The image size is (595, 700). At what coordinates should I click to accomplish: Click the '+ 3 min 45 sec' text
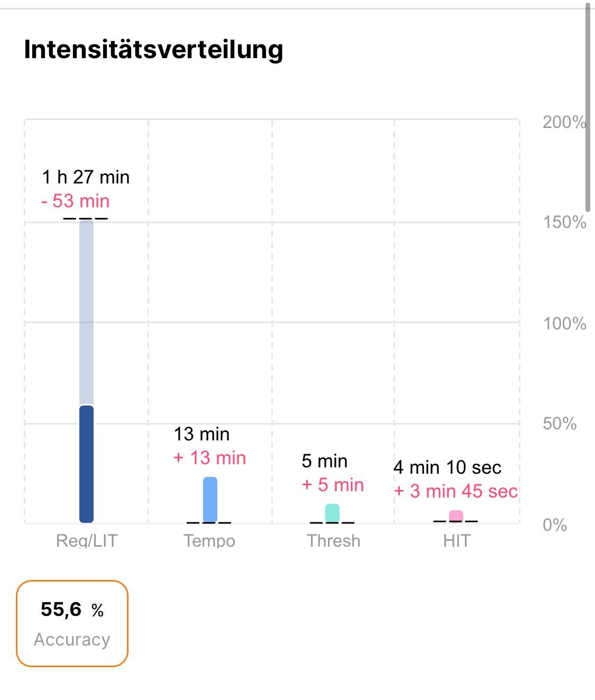coord(455,491)
